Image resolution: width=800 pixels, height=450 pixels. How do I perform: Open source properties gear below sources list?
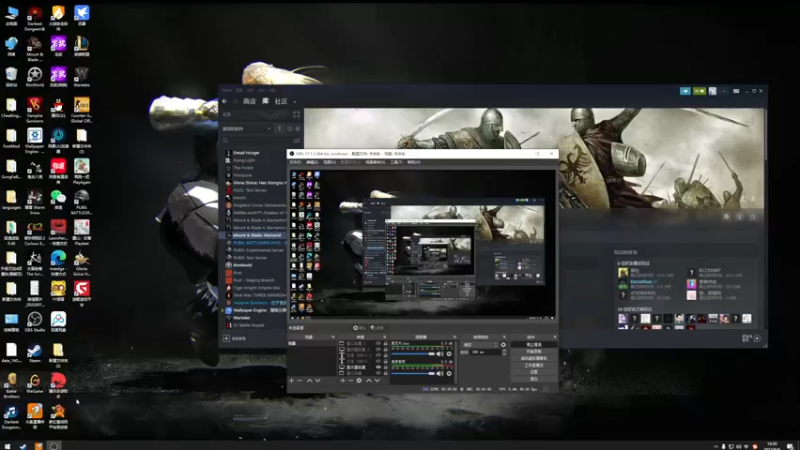(359, 381)
